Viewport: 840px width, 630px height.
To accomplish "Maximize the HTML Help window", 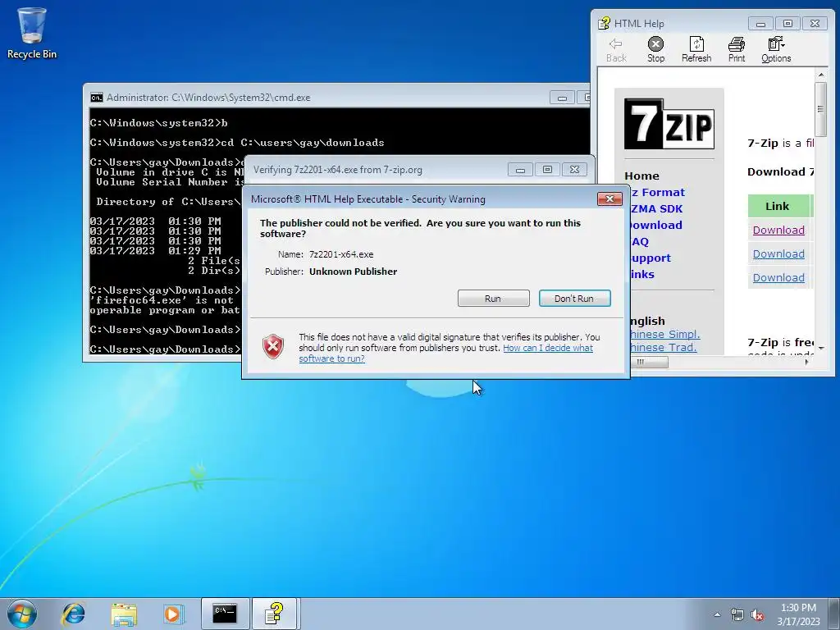I will click(787, 24).
